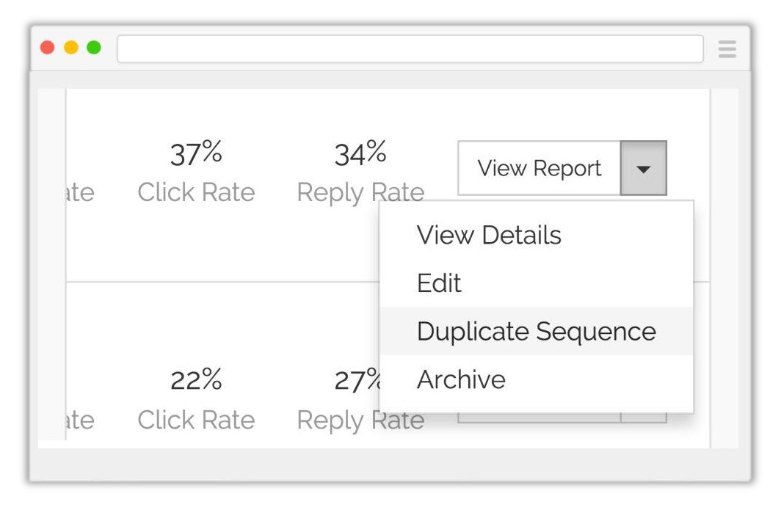
Task: Click the yellow minimize window dot
Action: coord(70,47)
